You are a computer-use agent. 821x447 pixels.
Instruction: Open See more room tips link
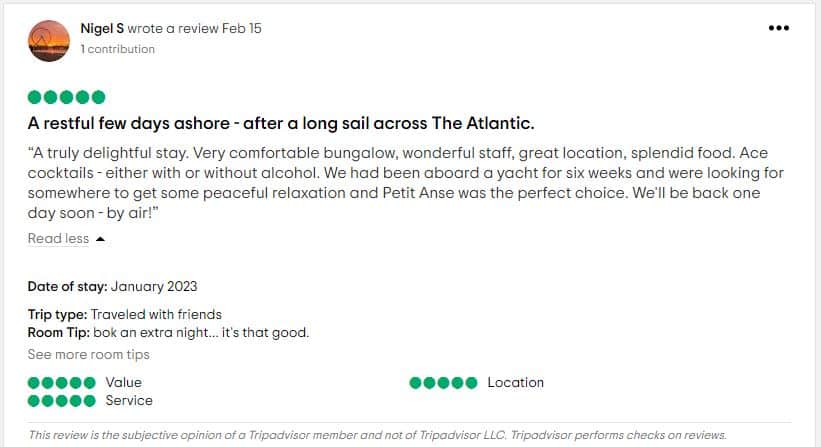click(x=88, y=354)
